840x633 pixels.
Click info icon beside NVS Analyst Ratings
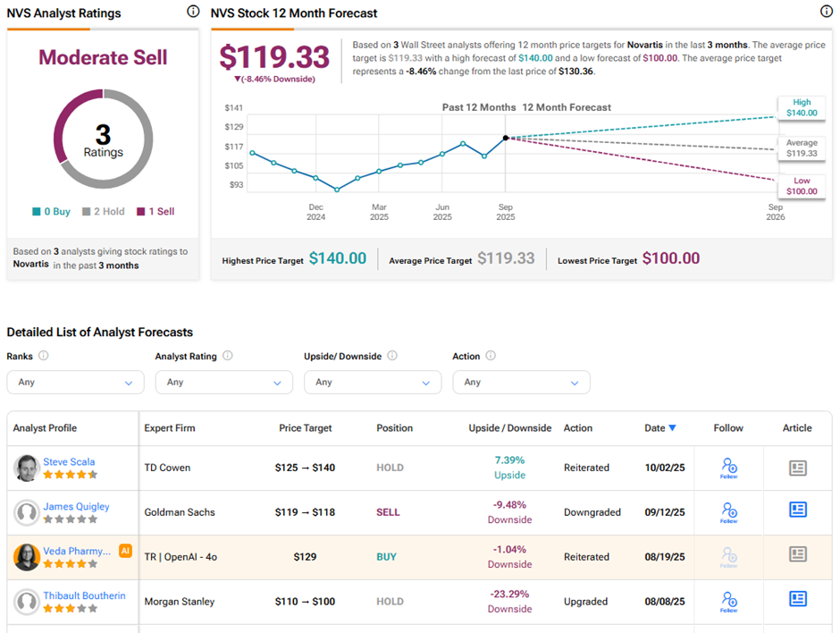pyautogui.click(x=193, y=12)
